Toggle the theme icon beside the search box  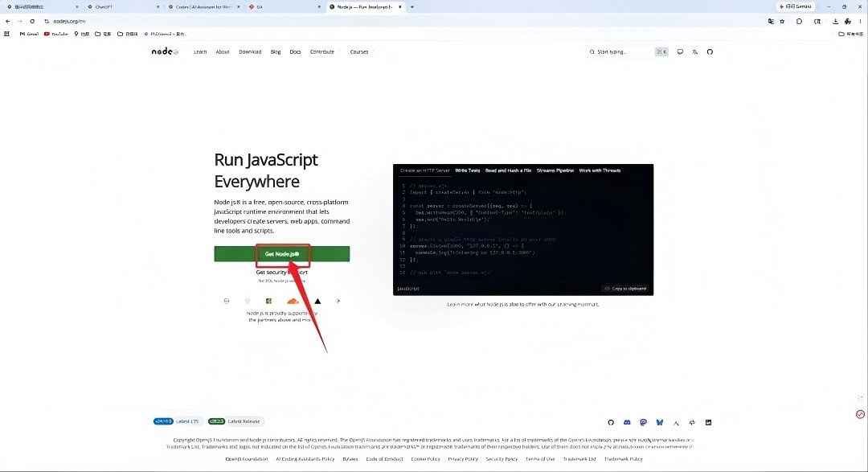pyautogui.click(x=680, y=51)
